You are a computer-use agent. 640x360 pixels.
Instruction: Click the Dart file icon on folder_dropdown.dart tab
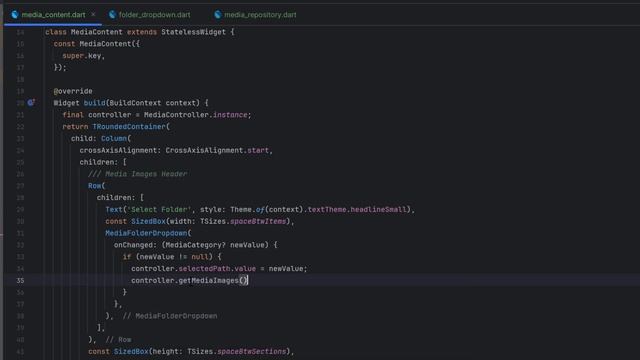(x=112, y=15)
